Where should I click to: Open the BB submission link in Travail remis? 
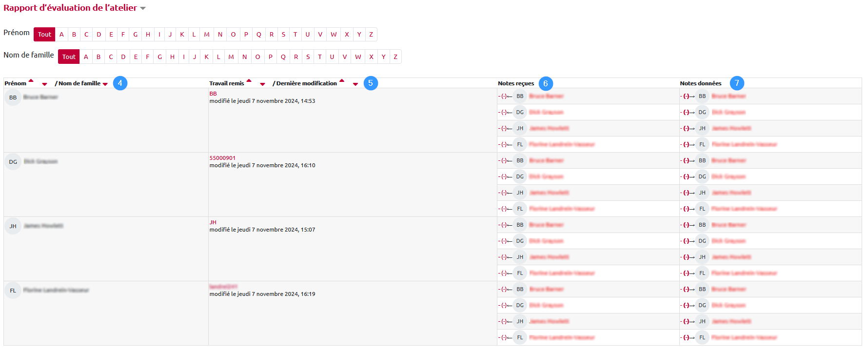tap(213, 94)
